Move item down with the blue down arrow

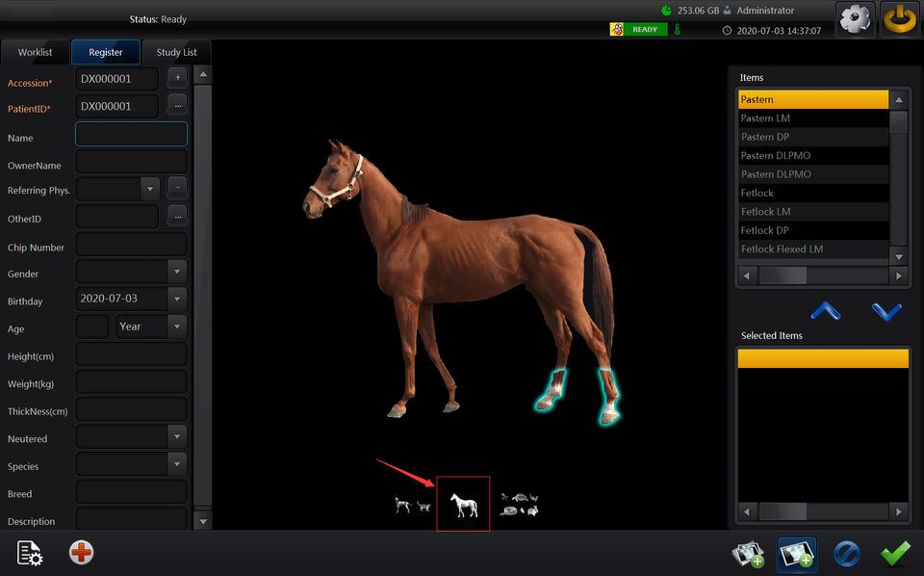click(885, 311)
